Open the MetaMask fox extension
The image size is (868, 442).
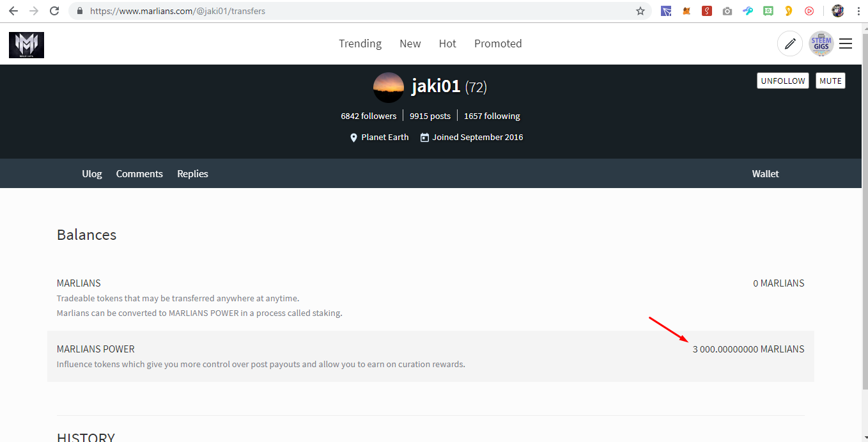686,11
